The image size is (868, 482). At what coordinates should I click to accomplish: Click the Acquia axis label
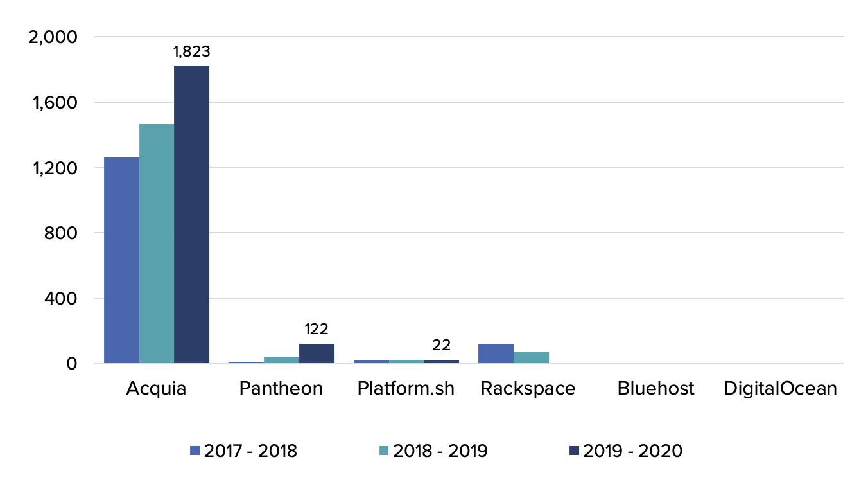155,388
